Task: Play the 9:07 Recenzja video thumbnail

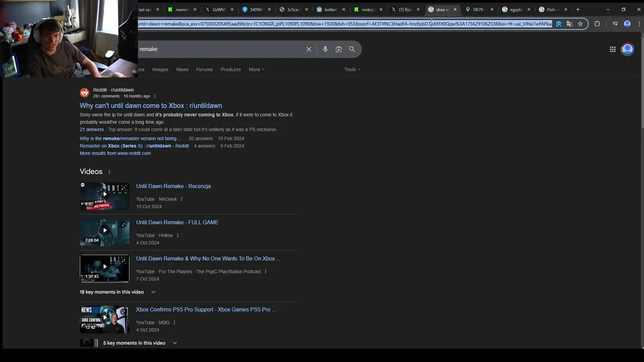Action: point(105,196)
